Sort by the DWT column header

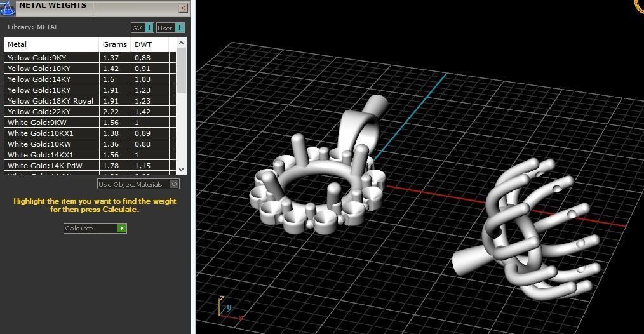(x=149, y=44)
